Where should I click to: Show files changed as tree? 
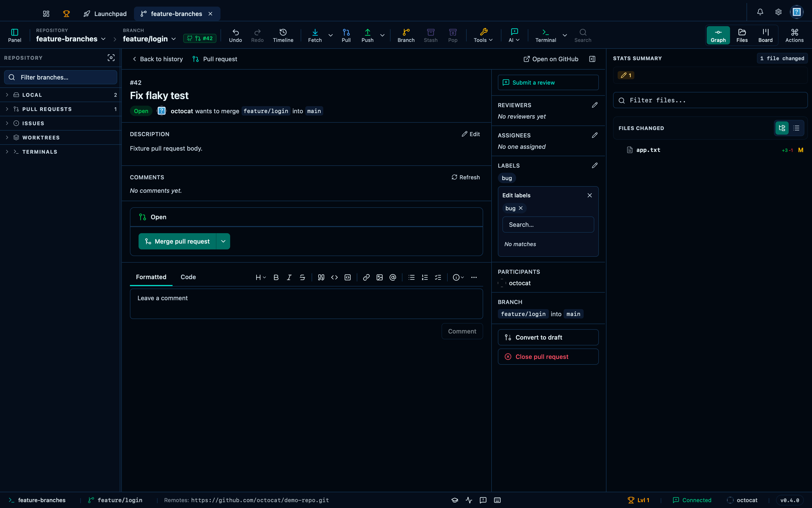782,128
